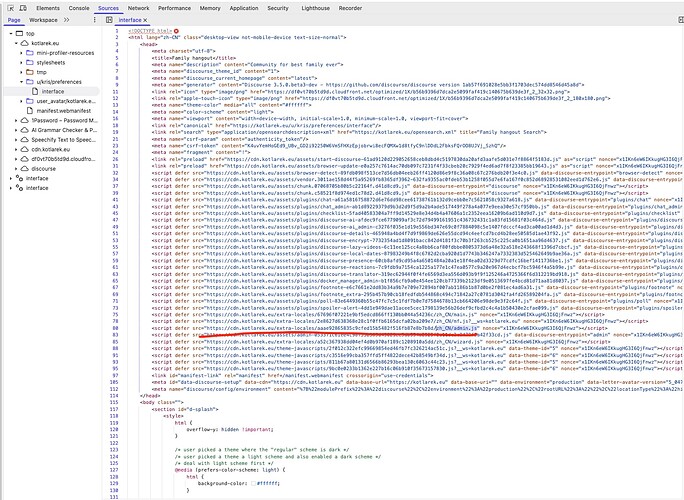The width and height of the screenshot is (684, 500).
Task: Open manifest.webmanifest in the file tree
Action: click(x=64, y=111)
